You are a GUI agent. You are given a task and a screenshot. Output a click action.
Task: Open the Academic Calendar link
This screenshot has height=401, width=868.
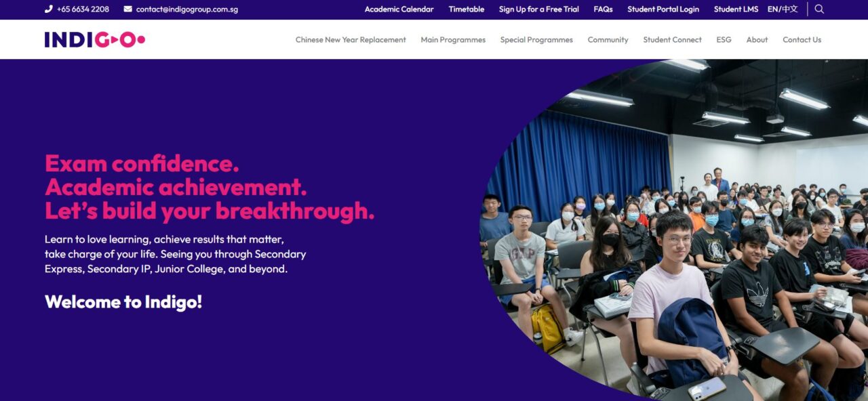point(399,9)
